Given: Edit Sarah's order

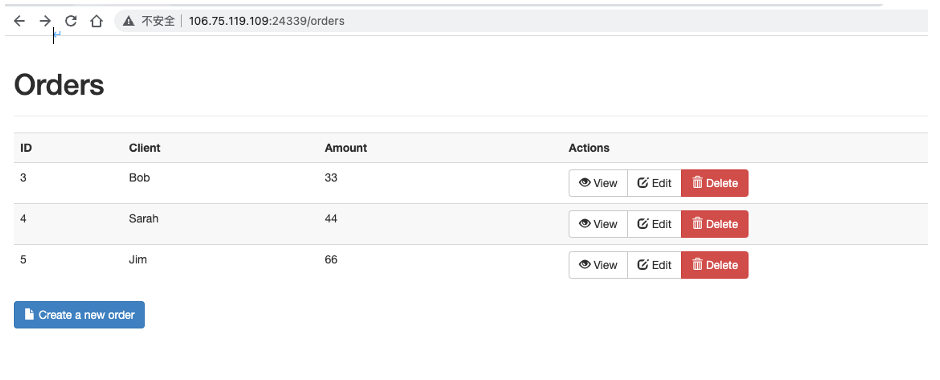Looking at the screenshot, I should [x=655, y=224].
